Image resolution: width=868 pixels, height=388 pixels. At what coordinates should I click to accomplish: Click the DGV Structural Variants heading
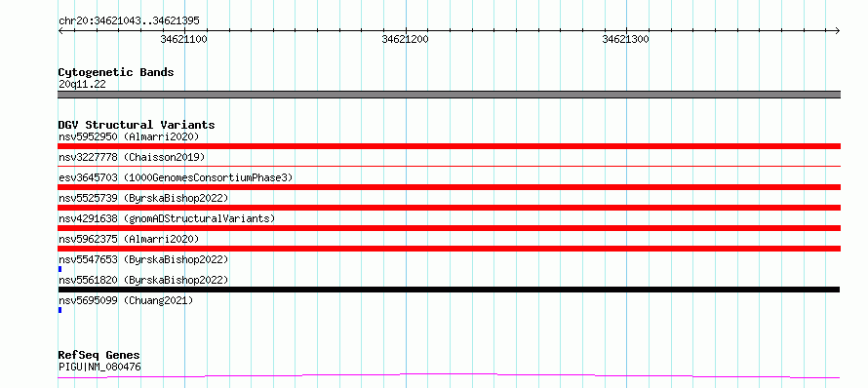(137, 125)
